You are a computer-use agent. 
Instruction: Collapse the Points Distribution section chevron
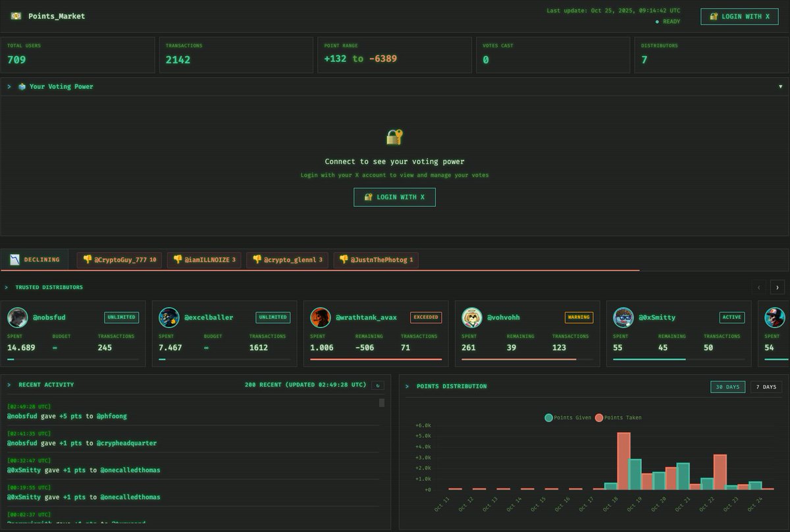tap(408, 386)
